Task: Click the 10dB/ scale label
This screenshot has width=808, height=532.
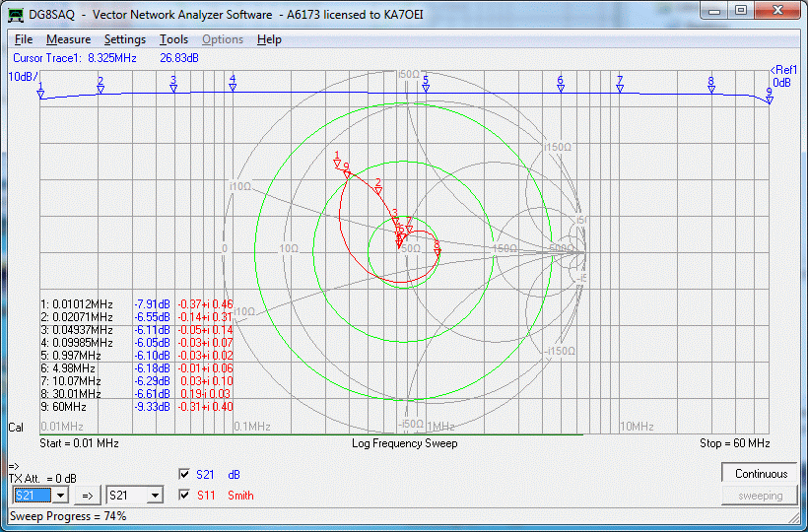Action: pyautogui.click(x=23, y=77)
